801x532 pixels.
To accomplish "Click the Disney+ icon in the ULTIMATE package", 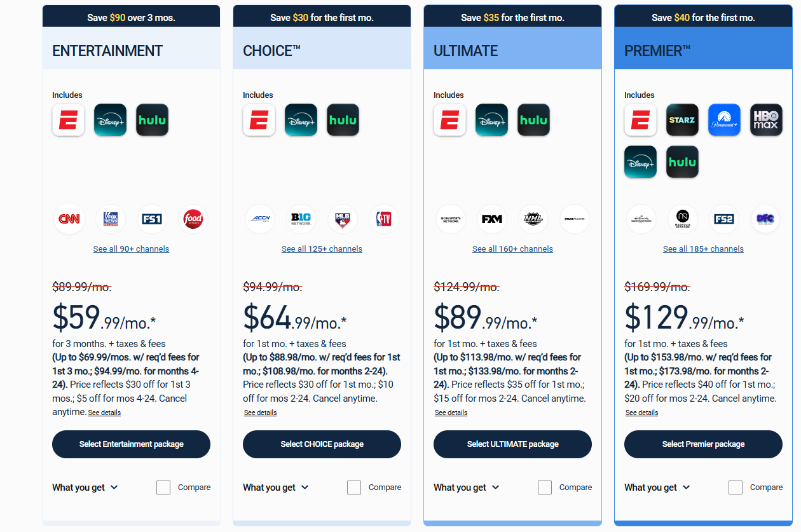I will point(491,120).
